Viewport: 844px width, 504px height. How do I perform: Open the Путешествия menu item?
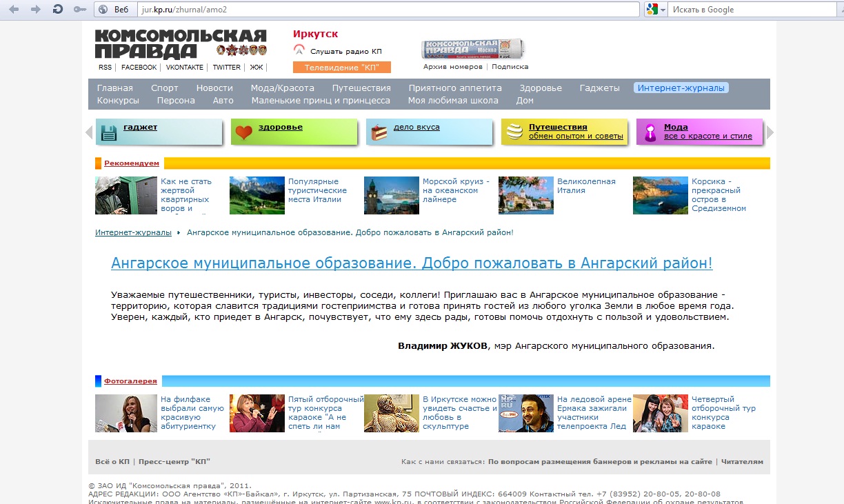[x=361, y=88]
